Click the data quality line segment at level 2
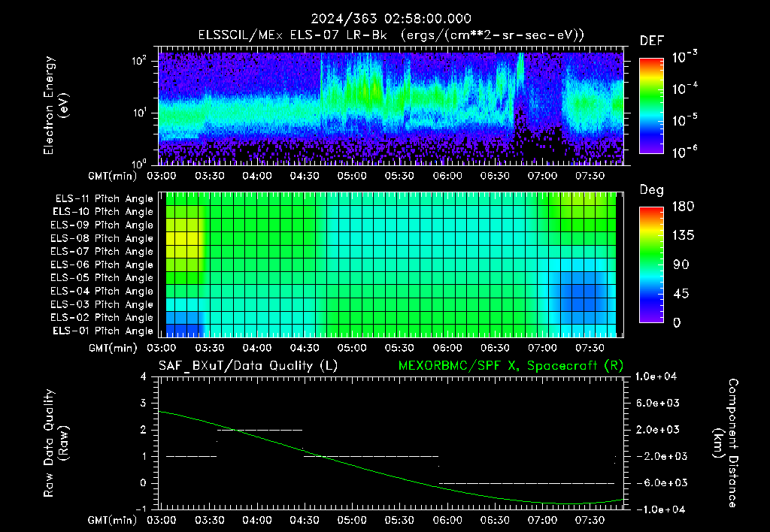This screenshot has width=770, height=532. pos(259,430)
